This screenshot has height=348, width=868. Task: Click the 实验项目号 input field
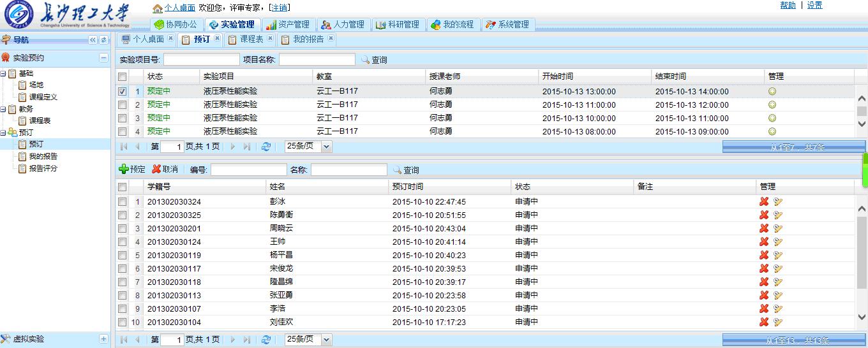point(201,60)
